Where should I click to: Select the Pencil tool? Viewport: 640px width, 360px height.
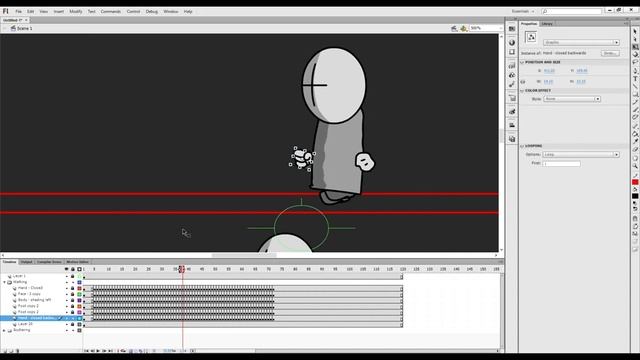(x=635, y=102)
